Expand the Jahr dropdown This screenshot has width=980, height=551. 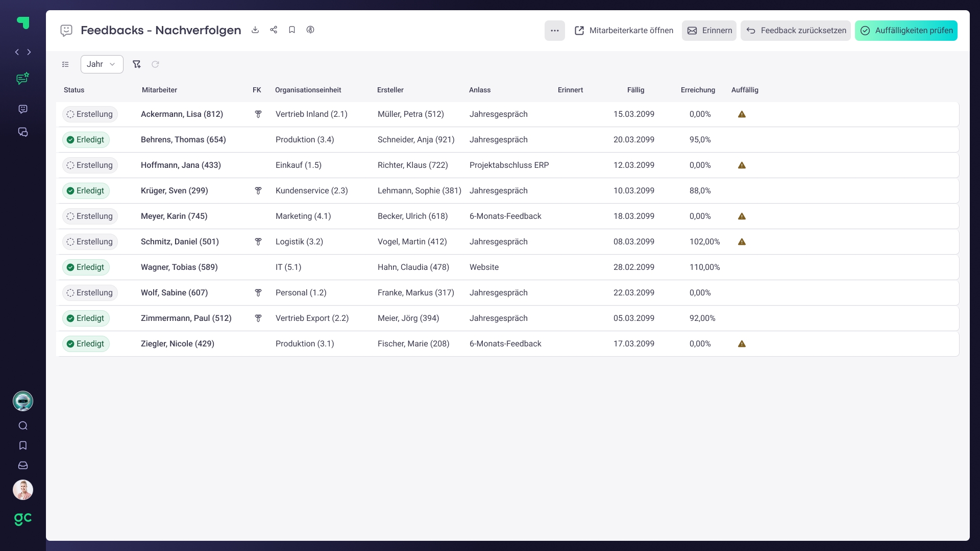click(x=102, y=64)
